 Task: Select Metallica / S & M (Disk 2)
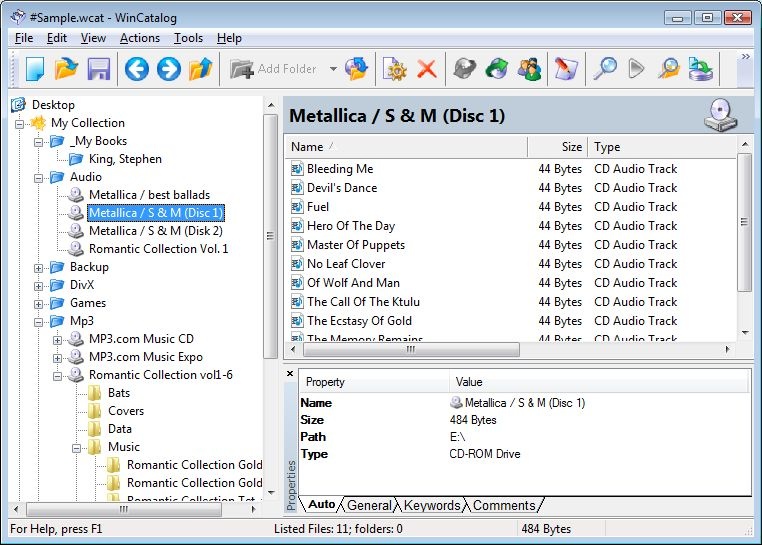(156, 231)
